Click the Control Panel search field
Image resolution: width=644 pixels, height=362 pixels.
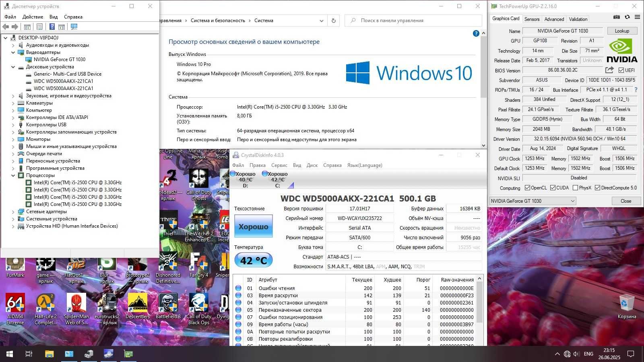coord(413,21)
